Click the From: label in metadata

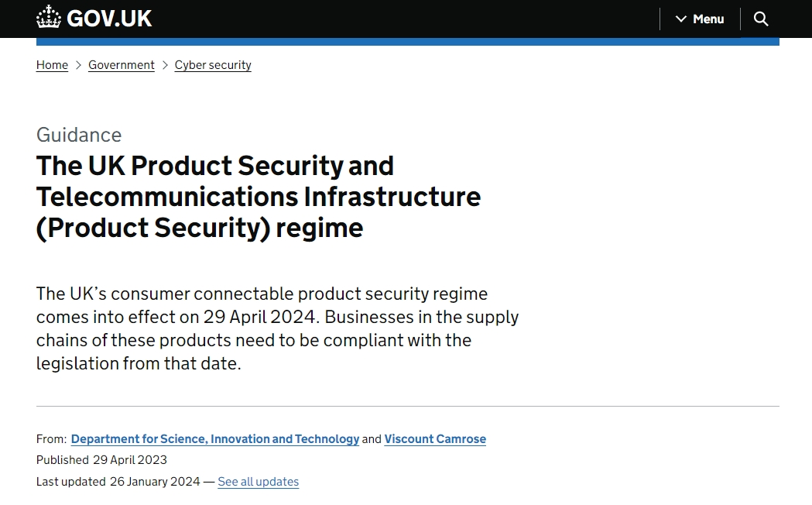51,439
